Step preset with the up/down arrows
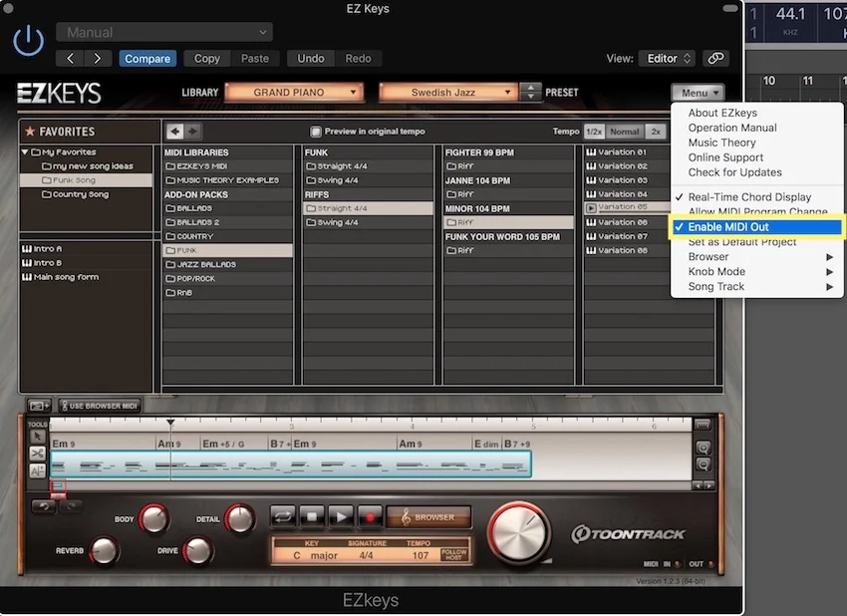The width and height of the screenshot is (847, 616). [530, 93]
